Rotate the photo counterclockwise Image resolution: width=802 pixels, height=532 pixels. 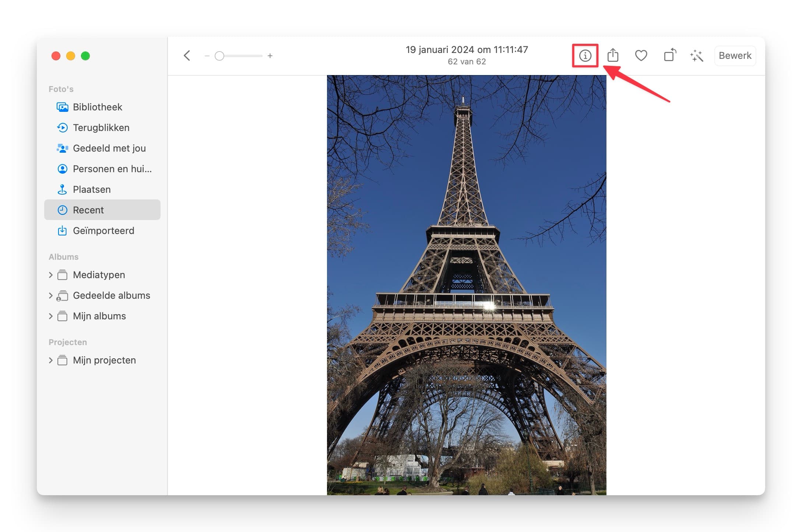coord(670,55)
